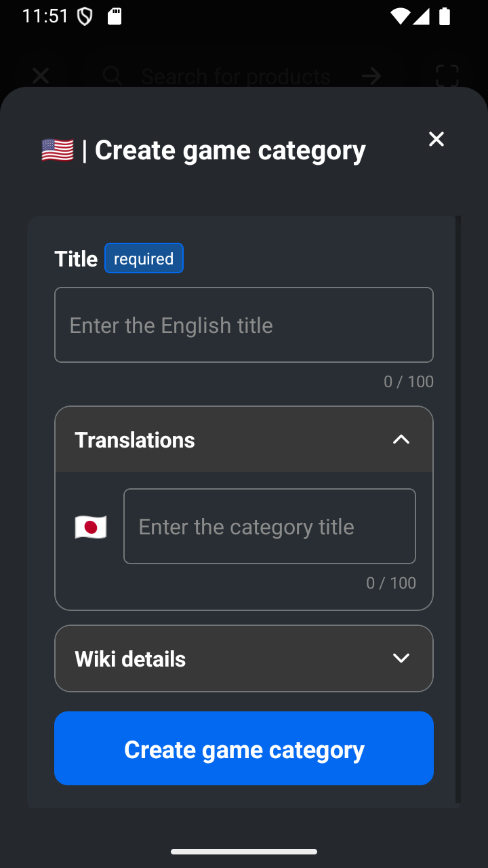This screenshot has height=868, width=488.
Task: Tap the Japan flag icon in Translations
Action: (91, 527)
